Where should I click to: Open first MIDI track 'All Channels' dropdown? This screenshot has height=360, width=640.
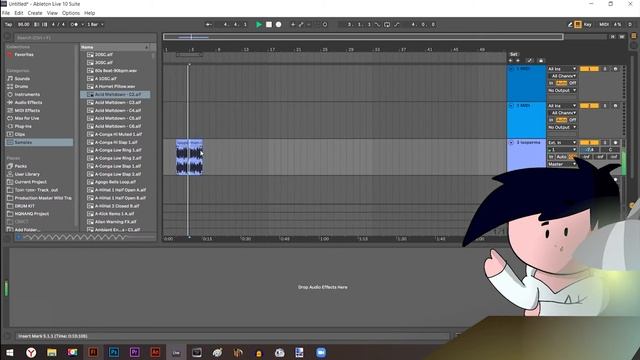[563, 76]
